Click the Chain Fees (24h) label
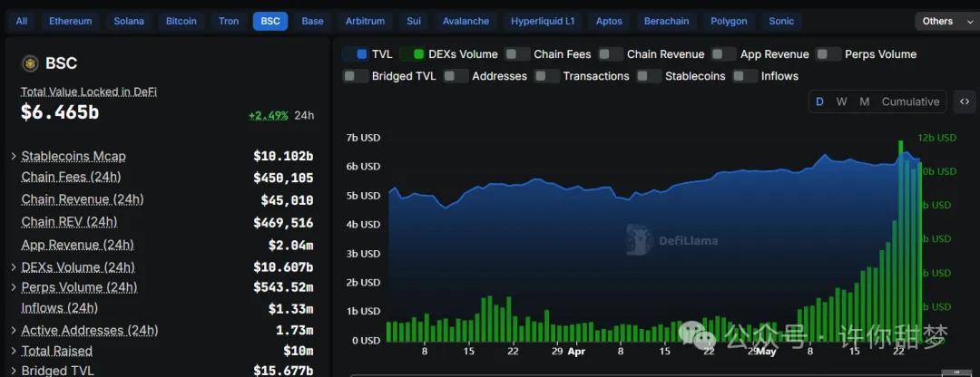The height and width of the screenshot is (377, 980). coord(71,178)
